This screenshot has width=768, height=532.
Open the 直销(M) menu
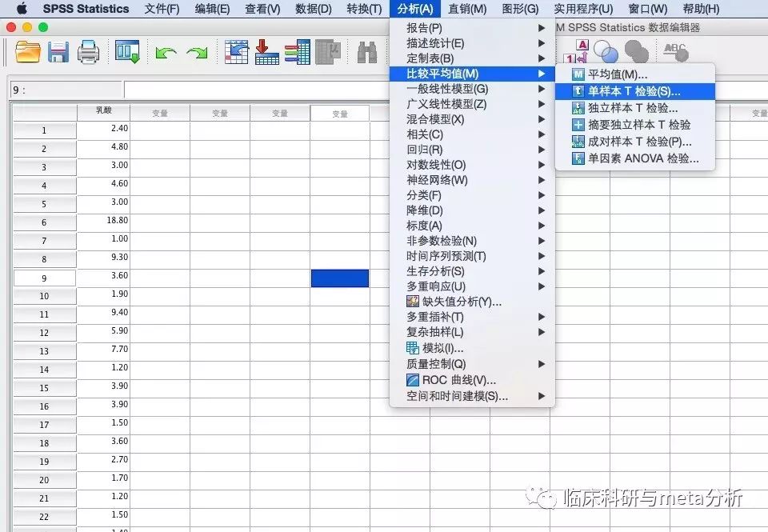point(467,9)
